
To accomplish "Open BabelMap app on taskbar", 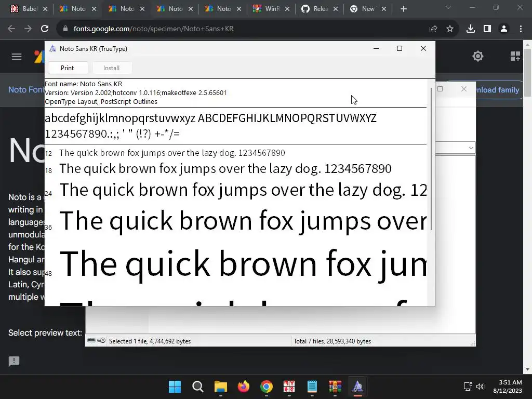I will (x=289, y=387).
